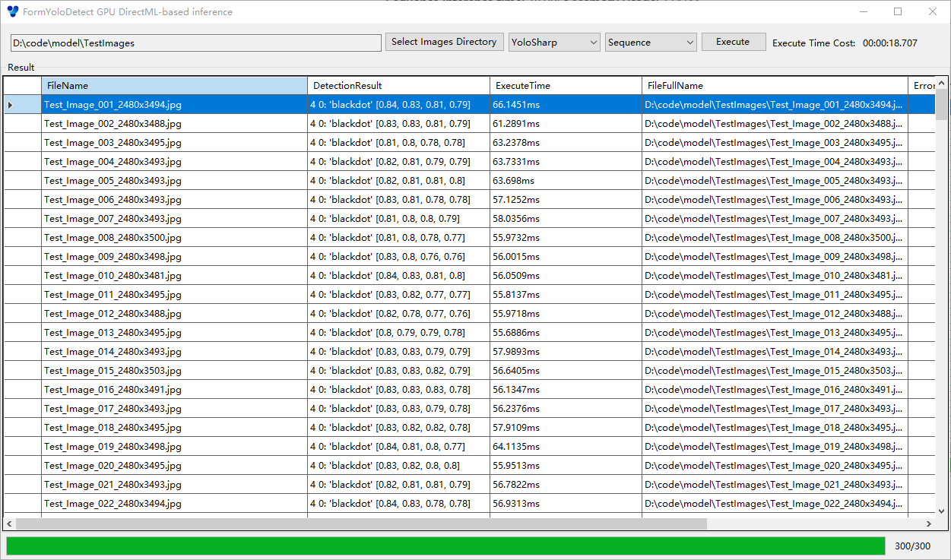The image size is (951, 560).
Task: Select Test_Image_008_2480x3500.jpg file name cell
Action: coord(174,238)
